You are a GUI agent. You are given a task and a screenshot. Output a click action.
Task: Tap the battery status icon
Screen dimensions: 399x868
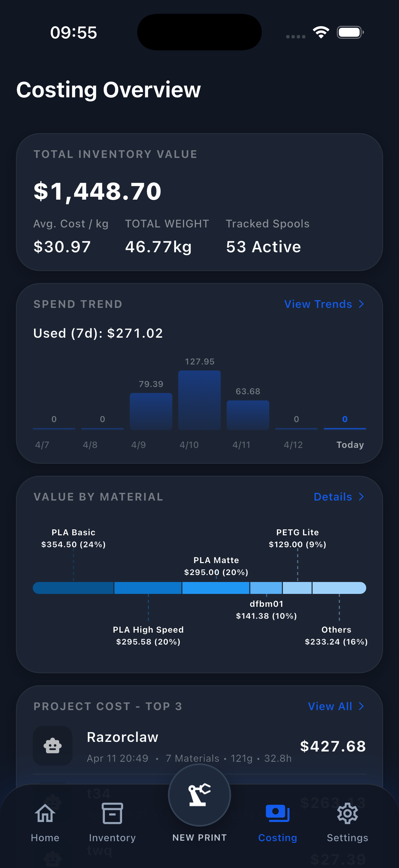[x=350, y=32]
